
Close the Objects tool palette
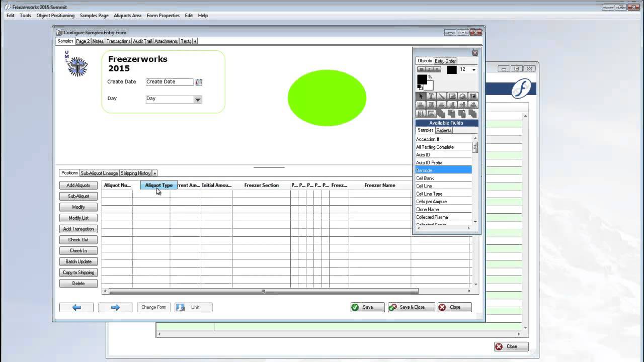(474, 52)
